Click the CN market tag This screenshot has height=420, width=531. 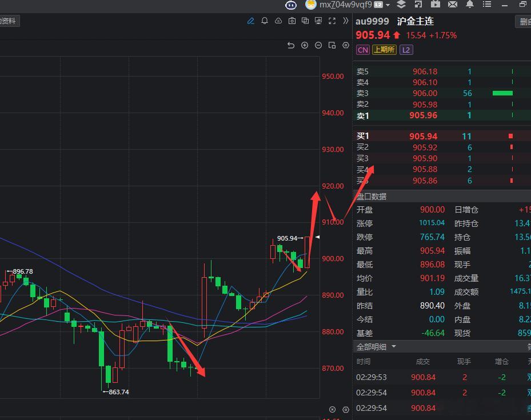coord(363,50)
